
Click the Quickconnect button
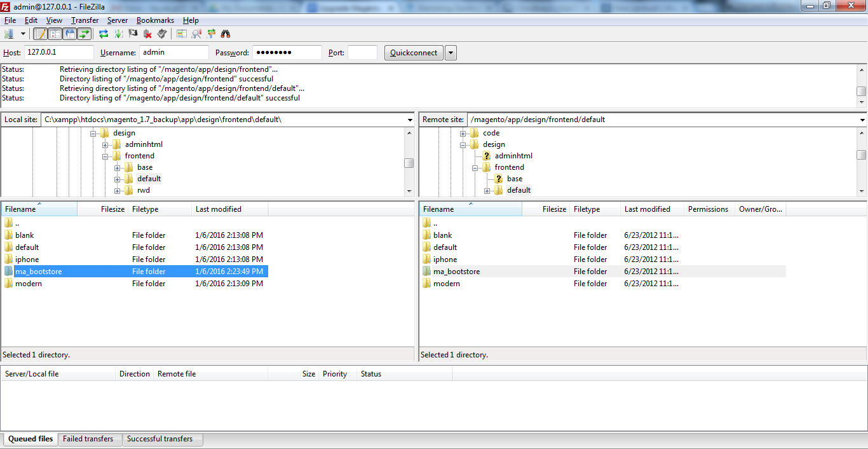(414, 53)
